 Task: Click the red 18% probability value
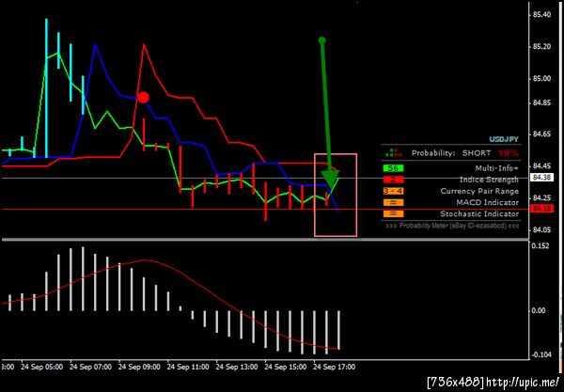[509, 153]
